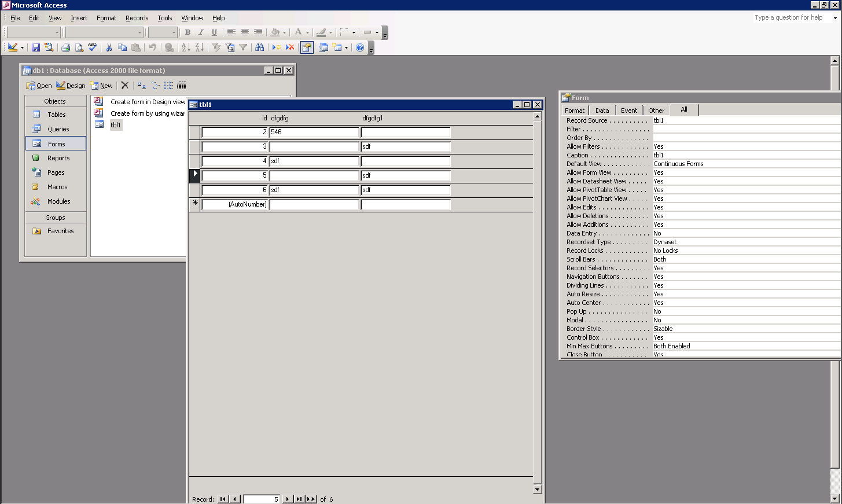Click the New button in db1 window

pos(102,85)
